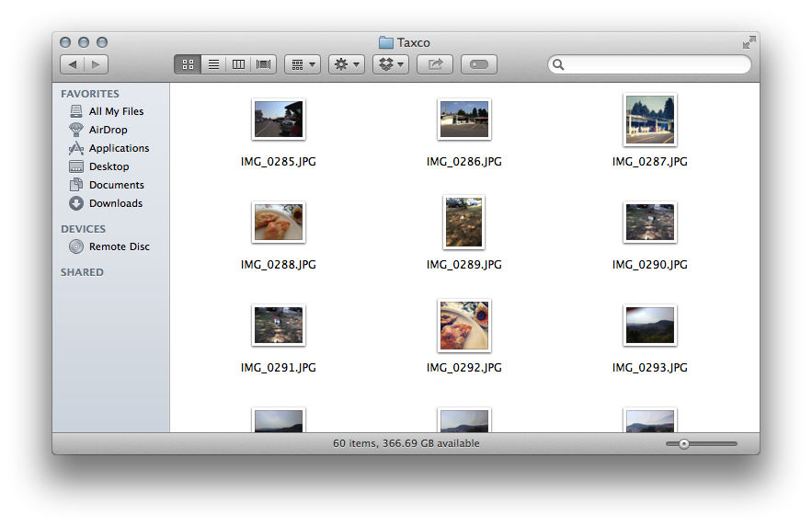Image resolution: width=812 pixels, height=527 pixels.
Task: Click the IMG_0286.JPG file name
Action: coord(464,162)
